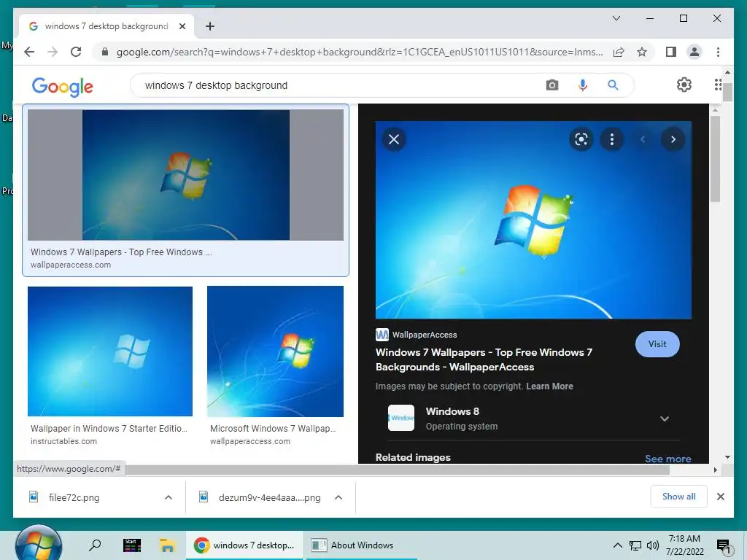Search inside image with Lens icon
The image size is (747, 560).
pyautogui.click(x=581, y=139)
